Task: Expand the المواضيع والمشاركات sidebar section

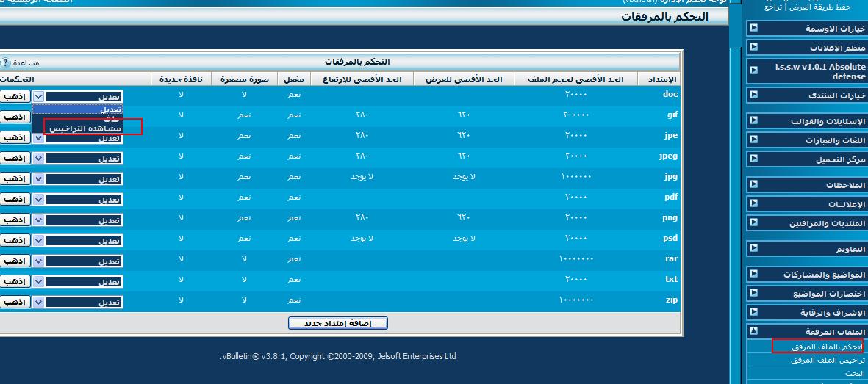Action: point(753,274)
